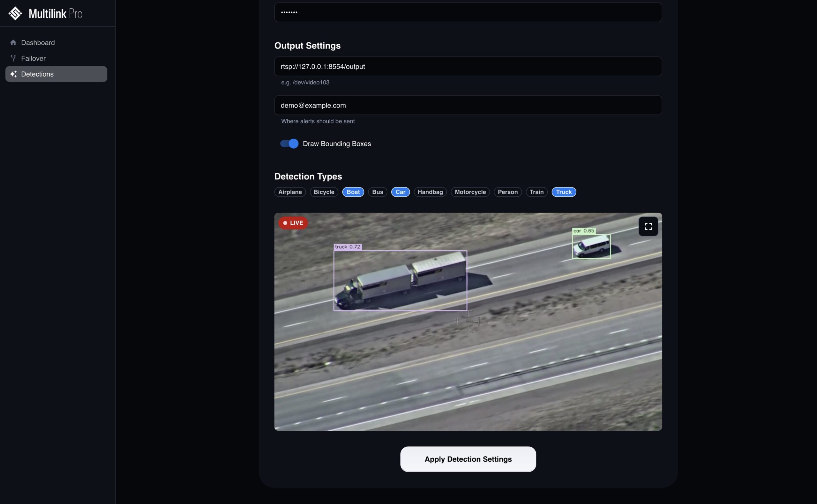The width and height of the screenshot is (817, 504).
Task: Open the Dashboard page
Action: click(38, 43)
